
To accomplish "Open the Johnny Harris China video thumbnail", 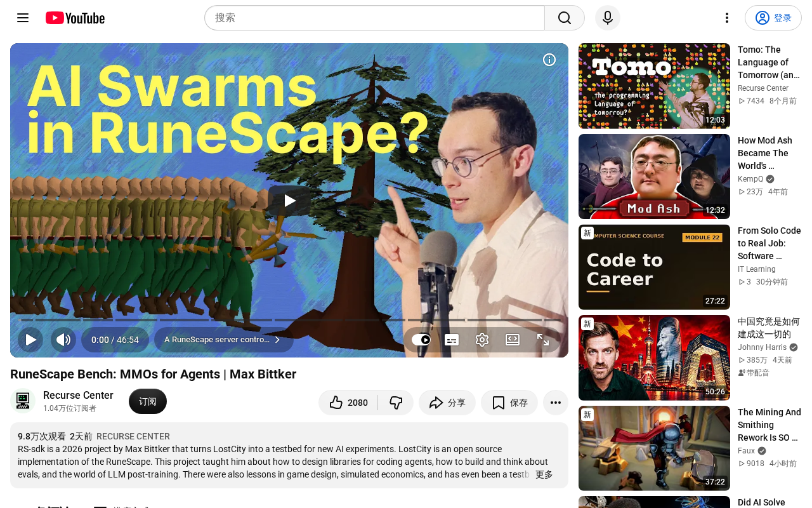I will click(x=654, y=358).
